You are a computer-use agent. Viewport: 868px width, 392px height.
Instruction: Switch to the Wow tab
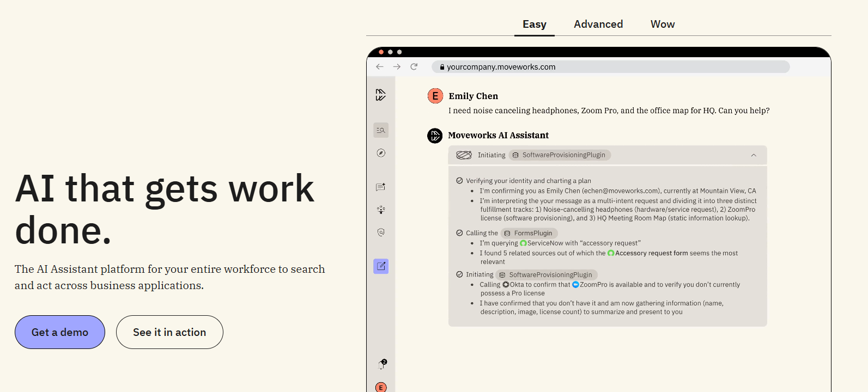663,24
